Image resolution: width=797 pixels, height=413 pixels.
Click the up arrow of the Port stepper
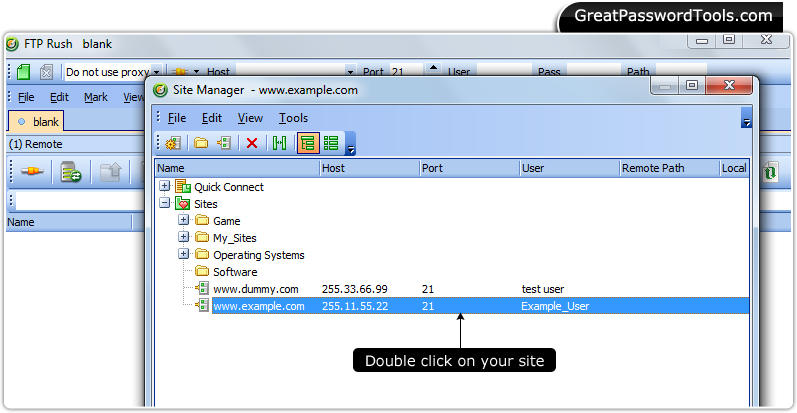433,68
